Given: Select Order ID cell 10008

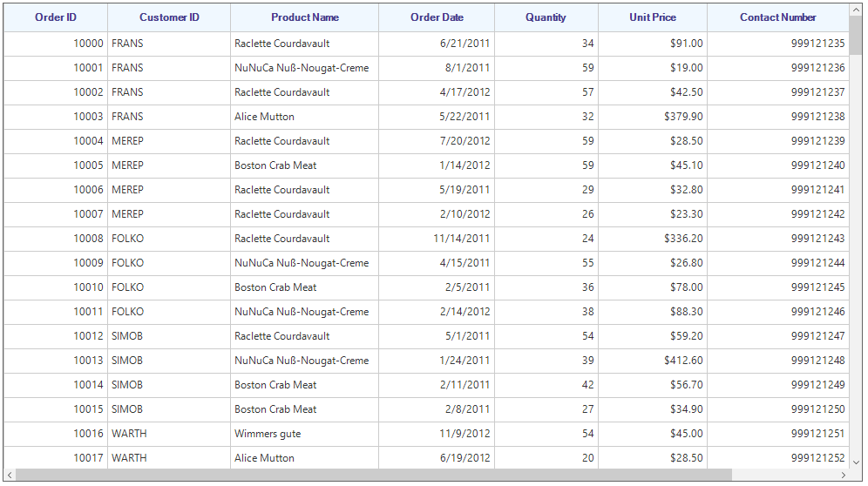Looking at the screenshot, I should [56, 238].
